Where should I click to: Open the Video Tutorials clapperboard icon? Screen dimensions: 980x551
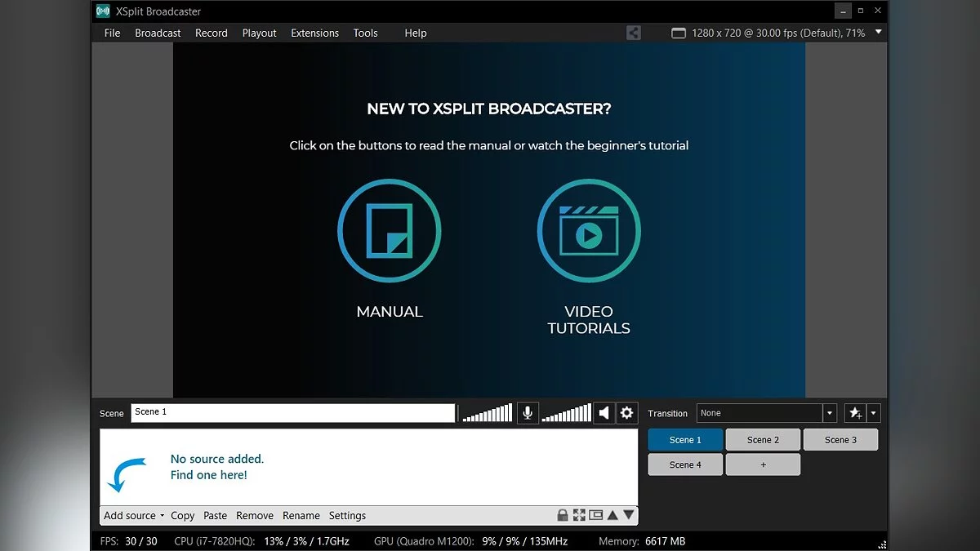(588, 231)
